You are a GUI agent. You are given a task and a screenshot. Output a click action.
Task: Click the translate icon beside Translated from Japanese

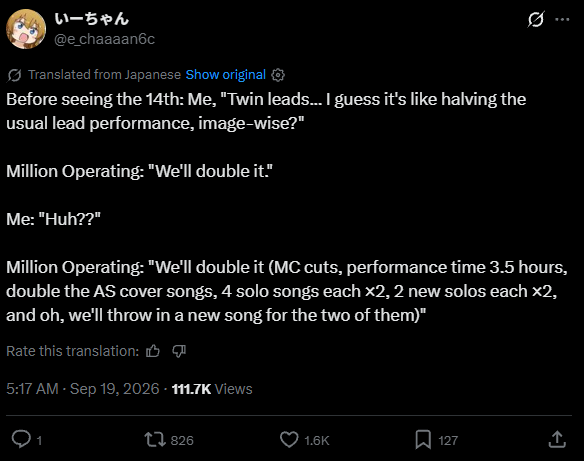click(15, 75)
